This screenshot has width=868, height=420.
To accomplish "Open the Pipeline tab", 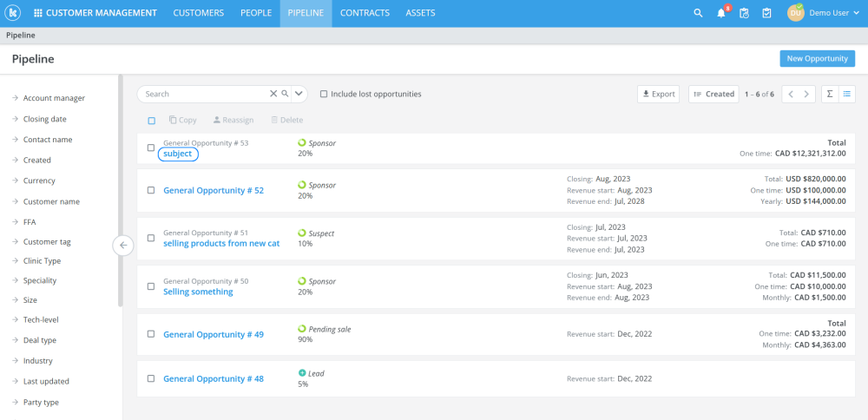I will (306, 13).
